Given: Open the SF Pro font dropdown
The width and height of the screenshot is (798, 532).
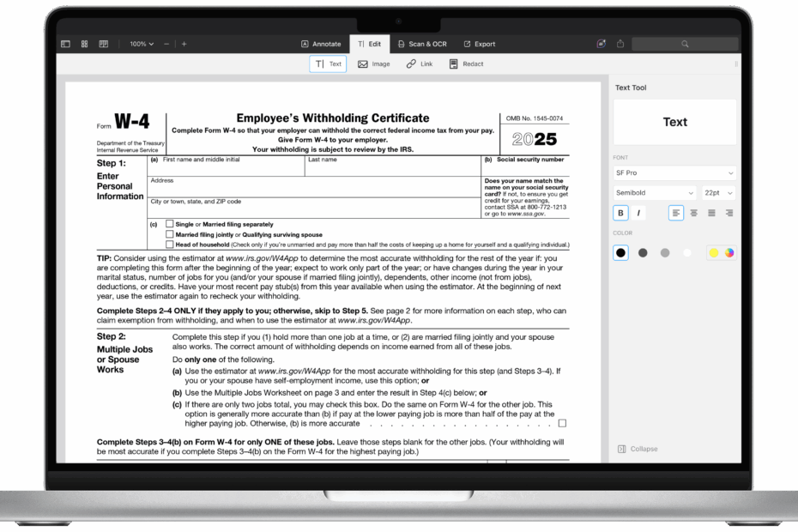Looking at the screenshot, I should pyautogui.click(x=674, y=172).
